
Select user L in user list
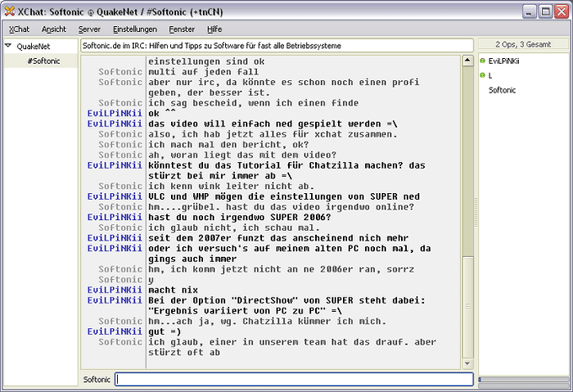[490, 76]
